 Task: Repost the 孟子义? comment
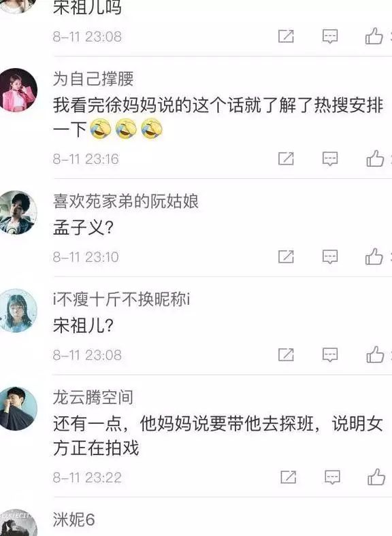point(286,256)
